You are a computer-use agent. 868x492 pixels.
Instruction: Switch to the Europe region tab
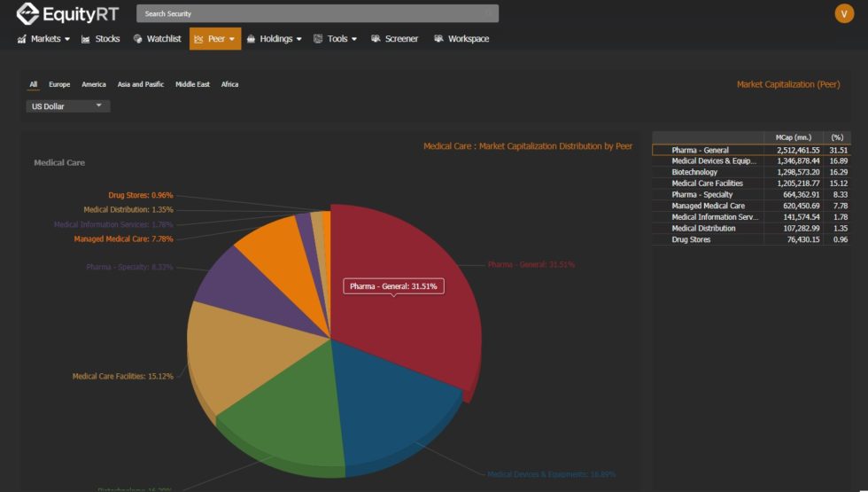(59, 84)
